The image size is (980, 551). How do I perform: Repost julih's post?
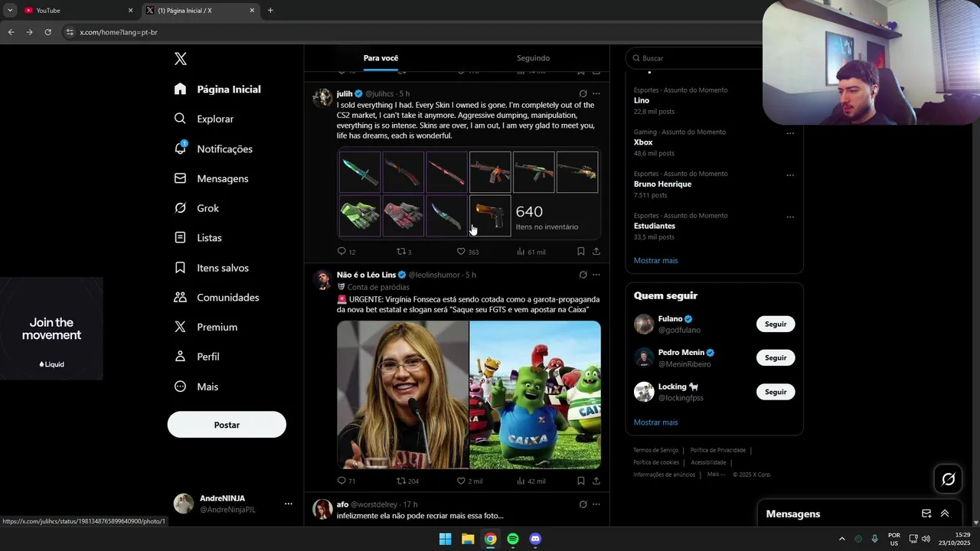point(403,252)
